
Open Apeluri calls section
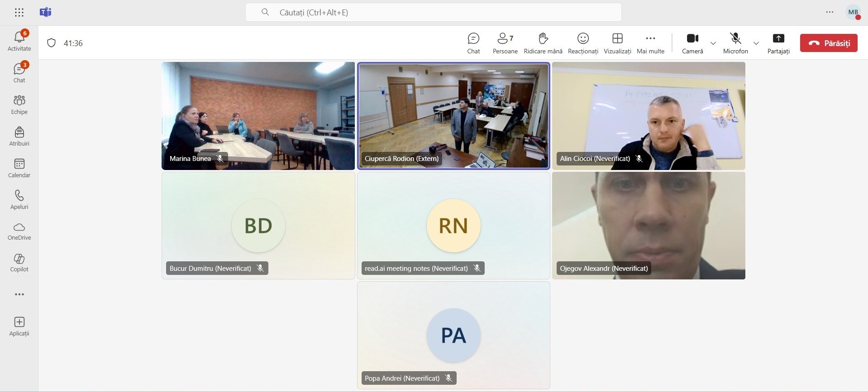[19, 199]
